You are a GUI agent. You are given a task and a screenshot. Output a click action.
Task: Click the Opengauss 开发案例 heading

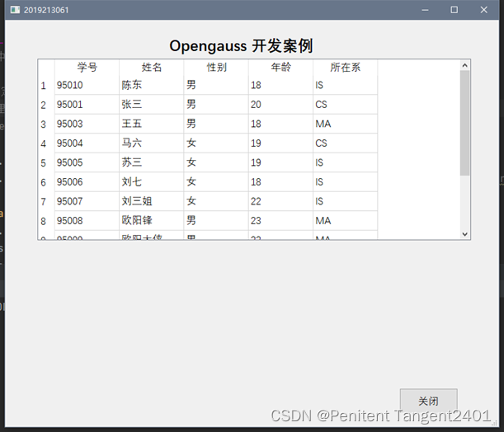tap(241, 46)
